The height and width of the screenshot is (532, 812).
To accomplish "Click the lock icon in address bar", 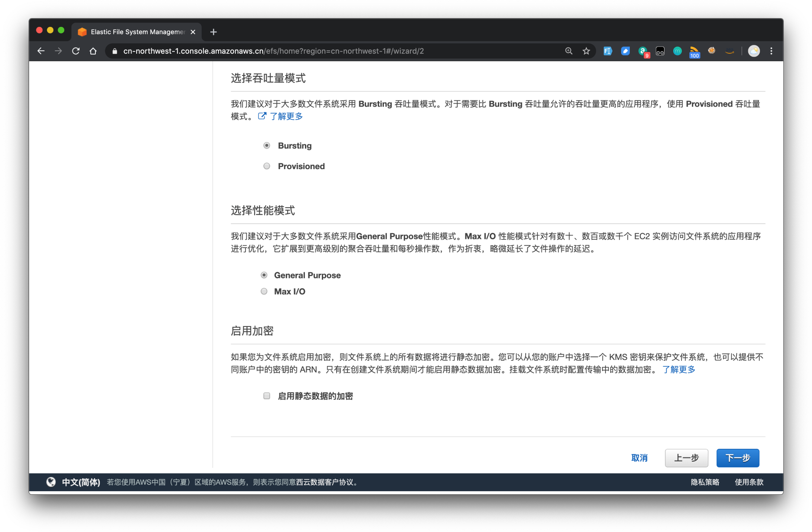I will point(115,51).
